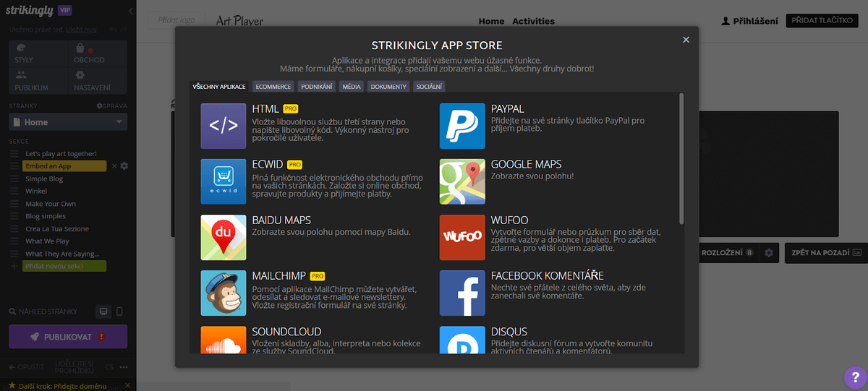Show the Všechny aplikace tab

point(218,87)
